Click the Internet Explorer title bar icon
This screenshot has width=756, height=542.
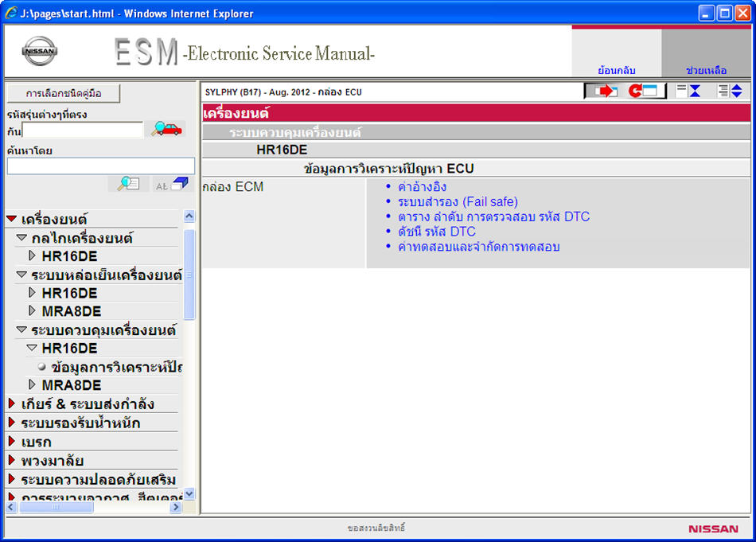click(10, 13)
